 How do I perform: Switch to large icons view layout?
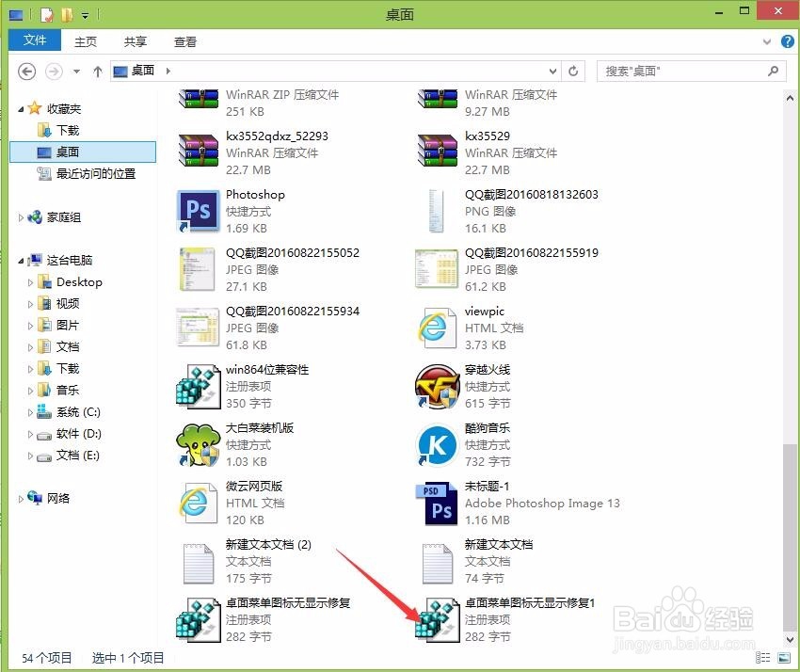[784, 658]
